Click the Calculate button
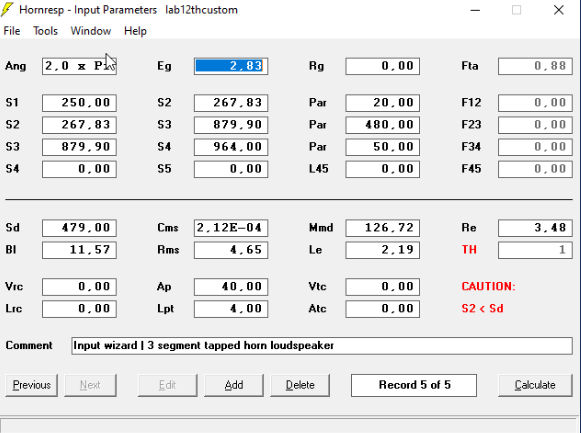This screenshot has height=433, width=581. point(535,385)
